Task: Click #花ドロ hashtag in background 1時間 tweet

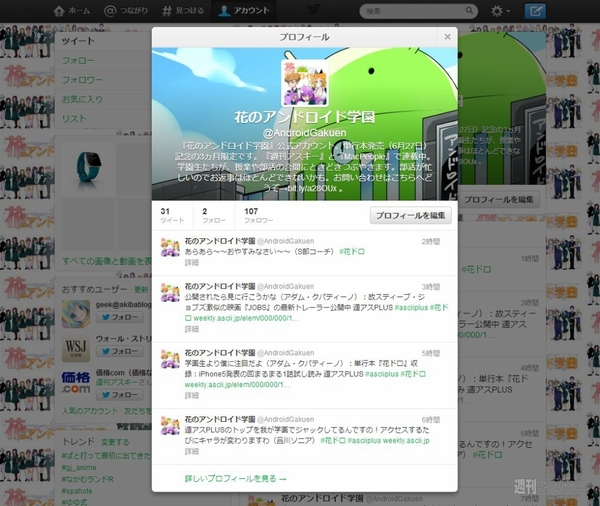Action: (x=476, y=270)
